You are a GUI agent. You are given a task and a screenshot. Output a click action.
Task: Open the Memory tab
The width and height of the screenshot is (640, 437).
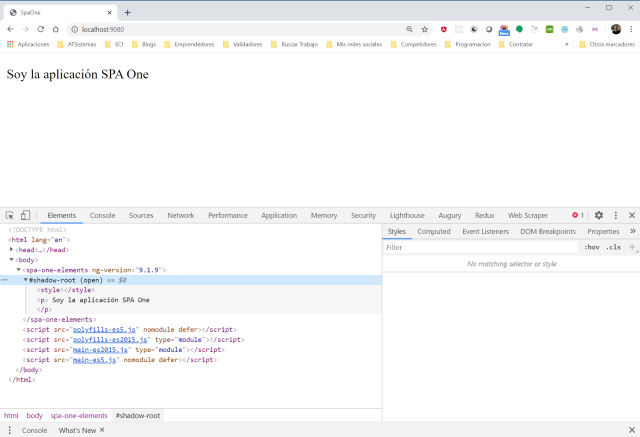pos(324,215)
